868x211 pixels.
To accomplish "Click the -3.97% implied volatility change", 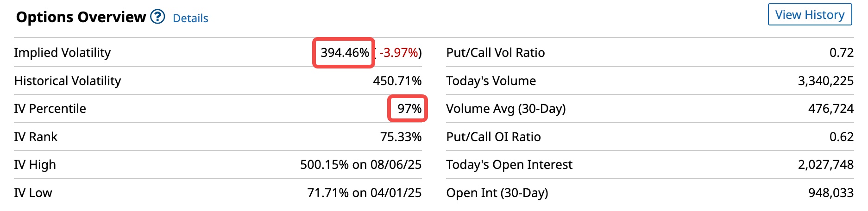I will [399, 53].
